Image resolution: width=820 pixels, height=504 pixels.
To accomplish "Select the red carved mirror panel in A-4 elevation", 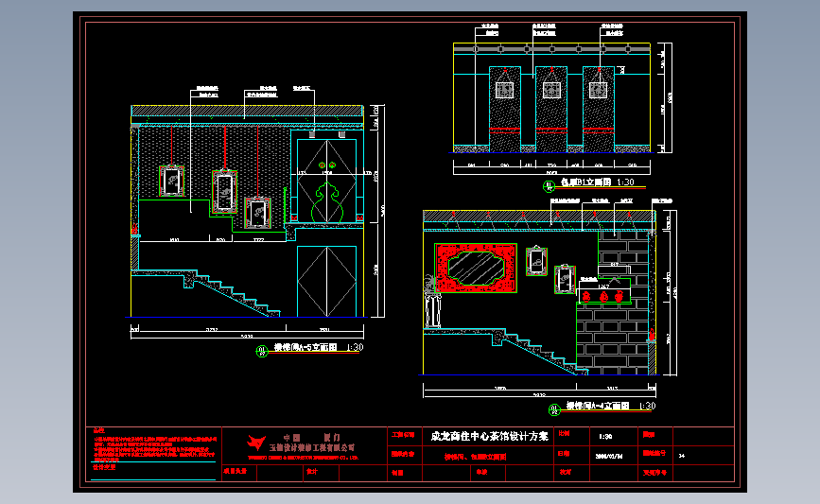I will (x=476, y=268).
